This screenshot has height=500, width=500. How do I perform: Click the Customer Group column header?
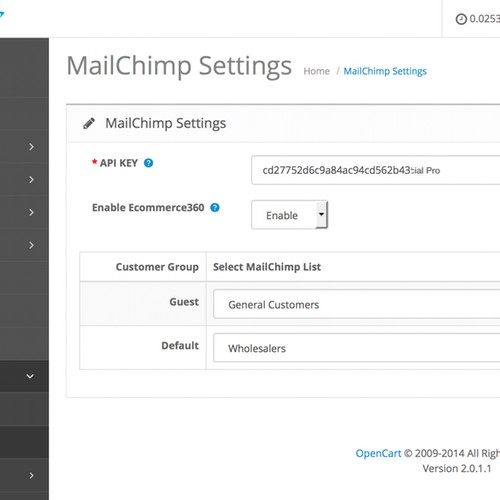[x=157, y=267]
